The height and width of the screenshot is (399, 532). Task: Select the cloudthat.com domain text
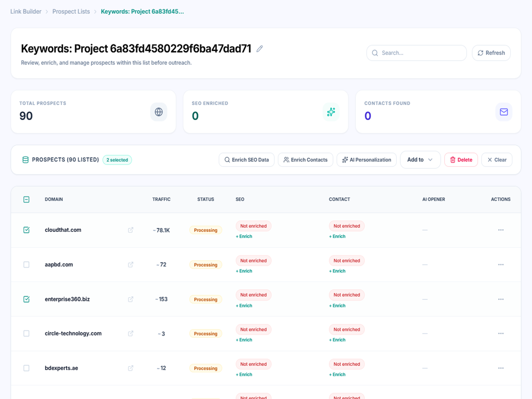tap(63, 230)
